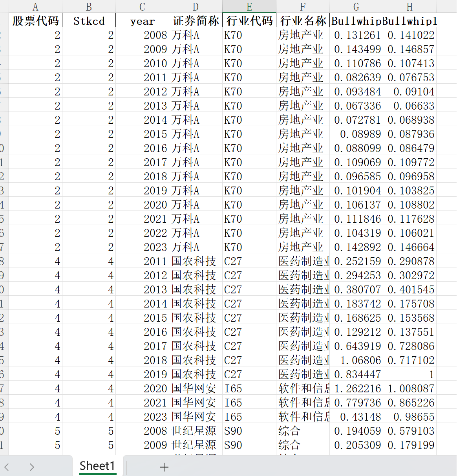Select the cell with value 0.179199

409,445
